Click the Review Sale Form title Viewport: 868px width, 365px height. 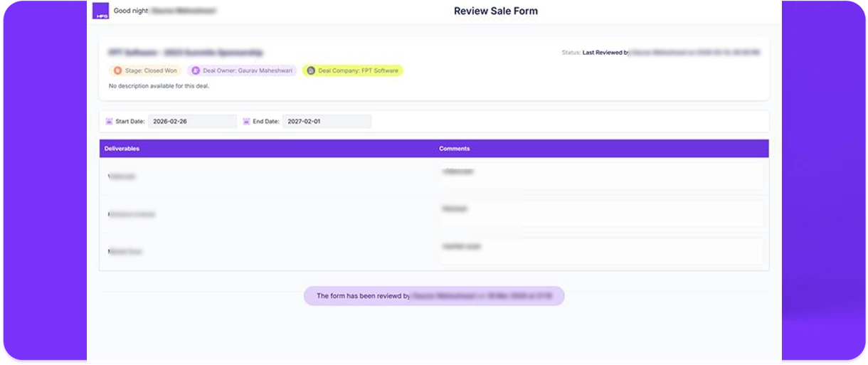click(x=496, y=11)
